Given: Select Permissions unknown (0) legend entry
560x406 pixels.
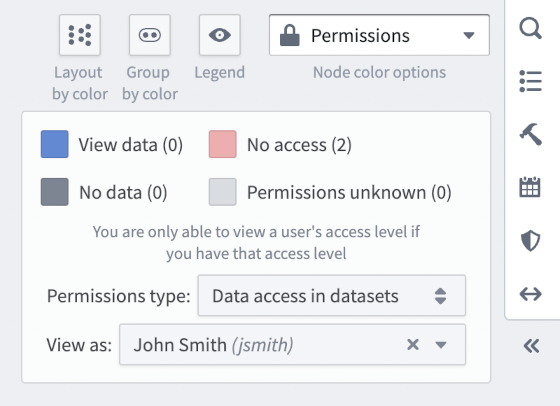Looking at the screenshot, I should [330, 192].
